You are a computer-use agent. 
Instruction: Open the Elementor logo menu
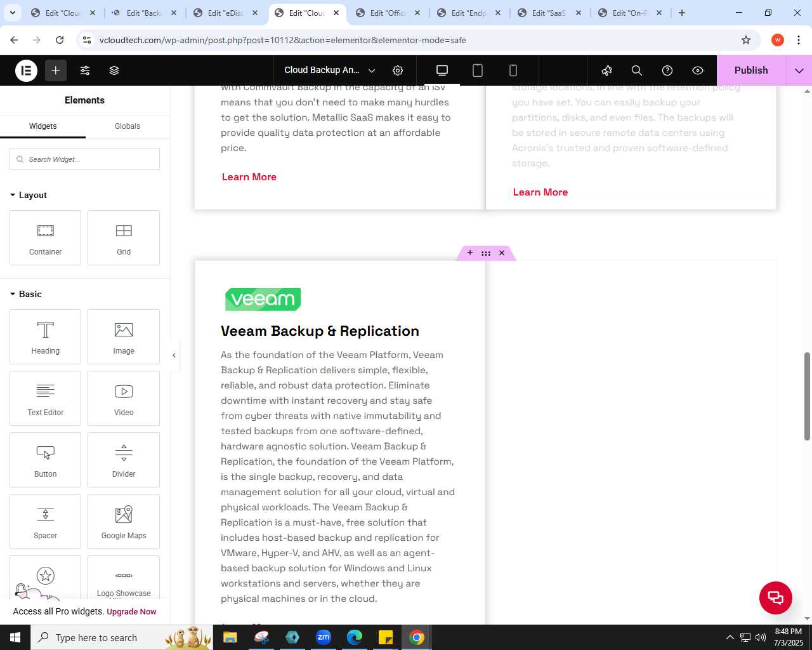click(26, 70)
